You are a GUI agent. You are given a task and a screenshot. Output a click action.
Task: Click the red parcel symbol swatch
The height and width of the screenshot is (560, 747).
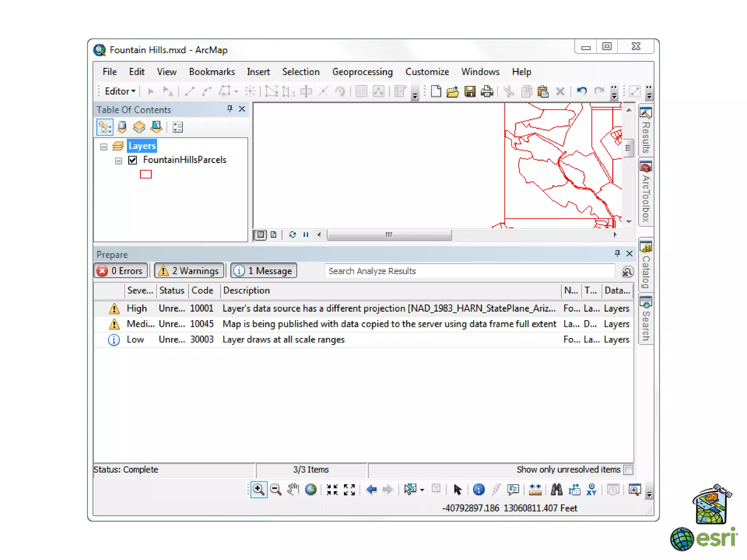tap(146, 174)
